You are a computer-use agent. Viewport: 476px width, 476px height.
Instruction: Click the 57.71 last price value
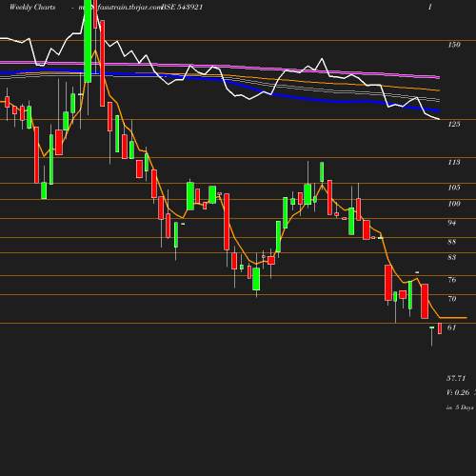point(456,378)
